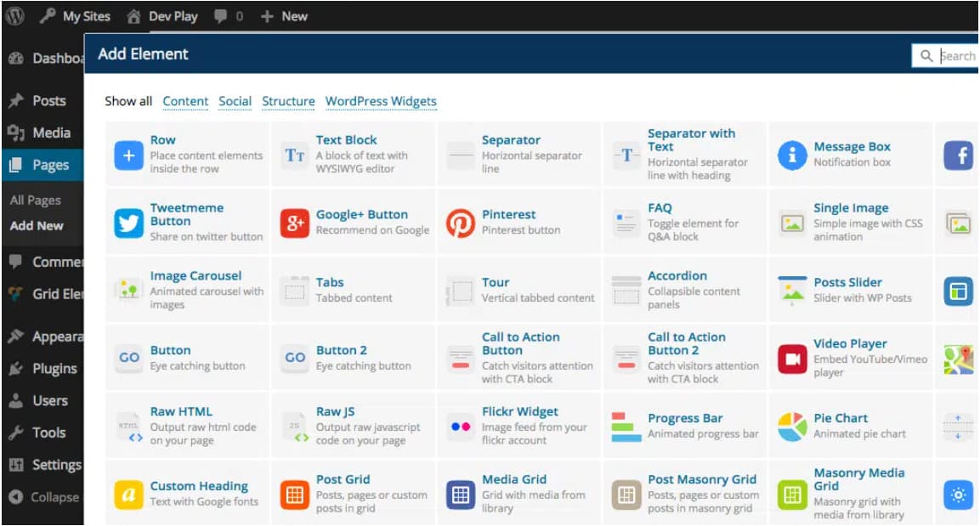Image resolution: width=980 pixels, height=526 pixels.
Task: Choose the Single Image icon
Action: point(792,223)
